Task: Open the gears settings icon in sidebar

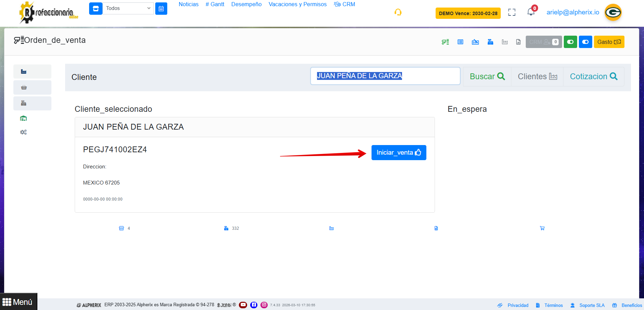Action: click(23, 132)
